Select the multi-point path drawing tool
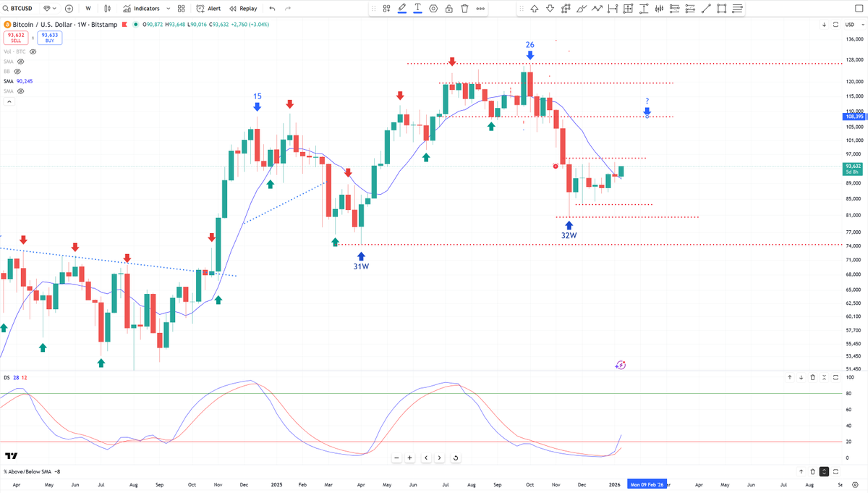The height and width of the screenshot is (493, 868). (566, 9)
